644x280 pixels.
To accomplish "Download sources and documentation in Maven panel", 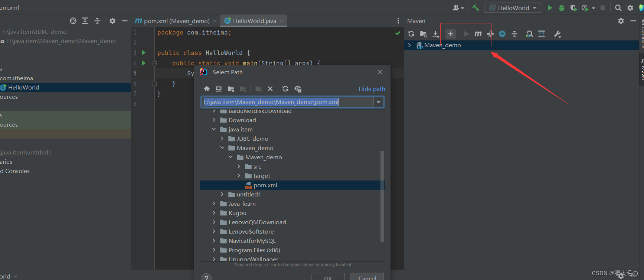I will click(x=436, y=34).
